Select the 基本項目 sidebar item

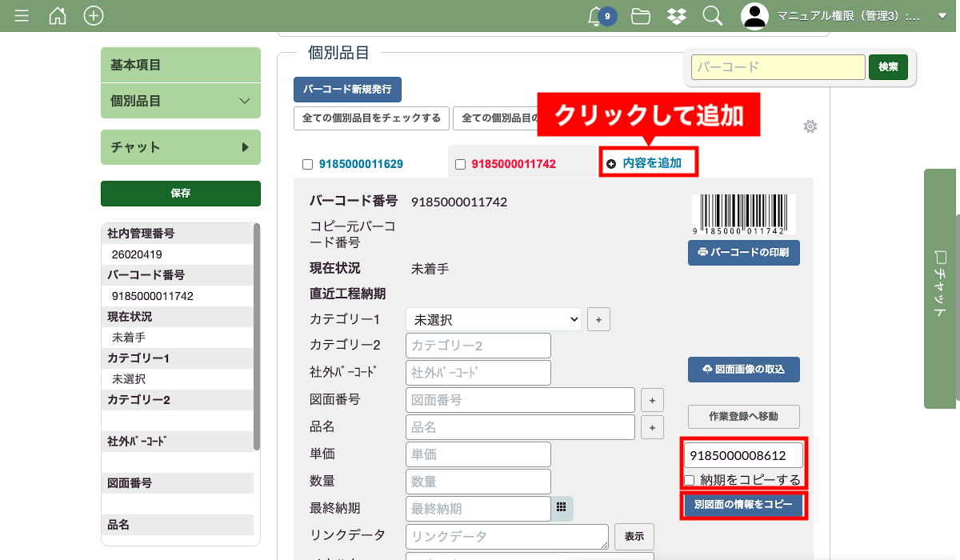pos(181,65)
